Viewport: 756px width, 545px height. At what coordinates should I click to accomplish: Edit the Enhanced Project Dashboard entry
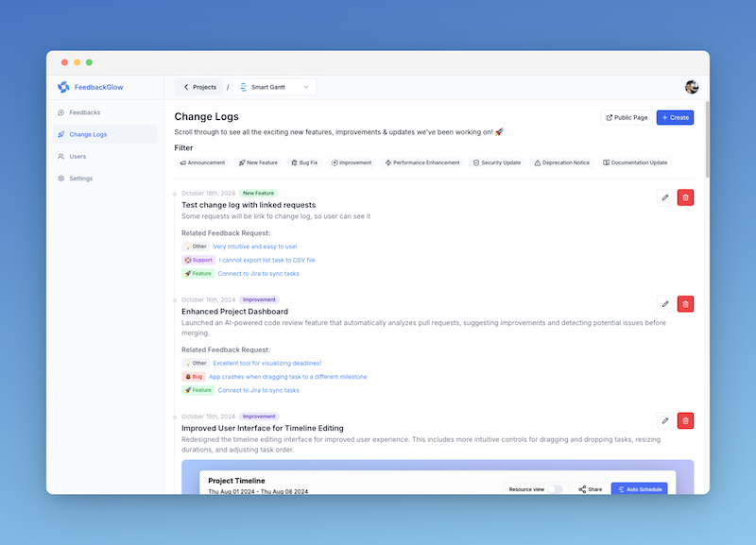pyautogui.click(x=665, y=304)
